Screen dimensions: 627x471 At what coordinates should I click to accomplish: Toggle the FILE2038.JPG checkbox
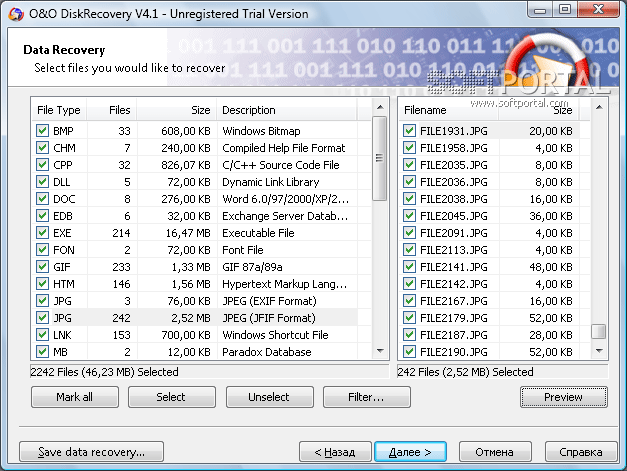[x=409, y=199]
